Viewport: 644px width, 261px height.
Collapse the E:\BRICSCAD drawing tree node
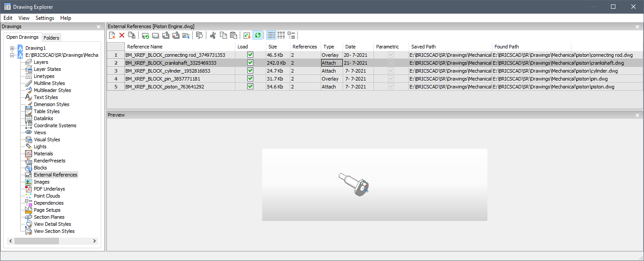pos(12,55)
